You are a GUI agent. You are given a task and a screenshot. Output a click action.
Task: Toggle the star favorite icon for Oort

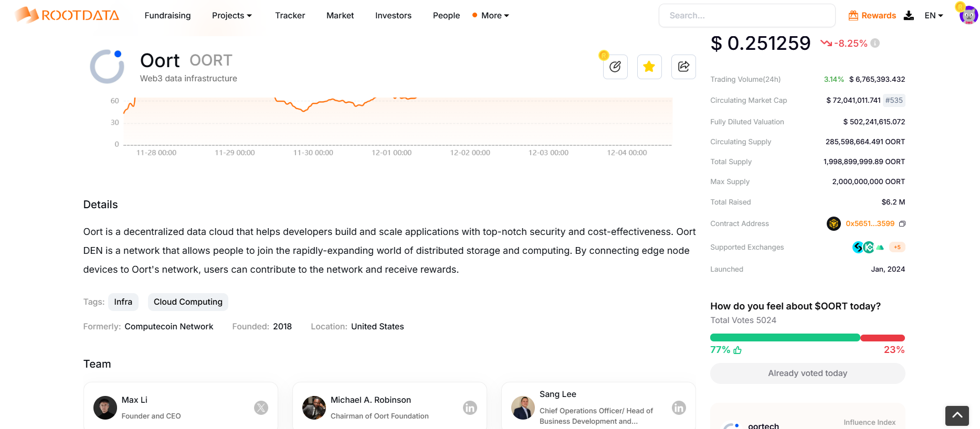pyautogui.click(x=649, y=67)
